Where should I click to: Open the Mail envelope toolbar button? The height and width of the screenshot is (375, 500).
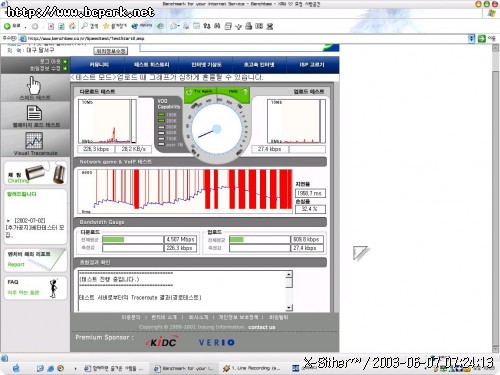tap(174, 26)
